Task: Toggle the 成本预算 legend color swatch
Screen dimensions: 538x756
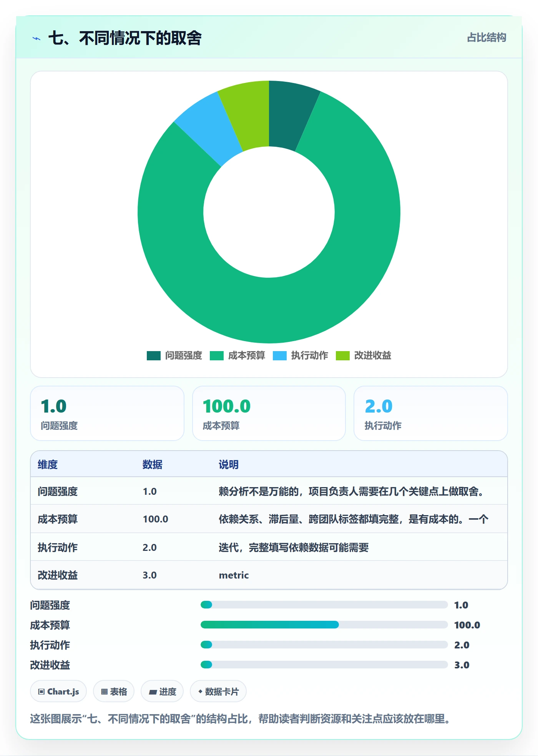Action: 217,356
